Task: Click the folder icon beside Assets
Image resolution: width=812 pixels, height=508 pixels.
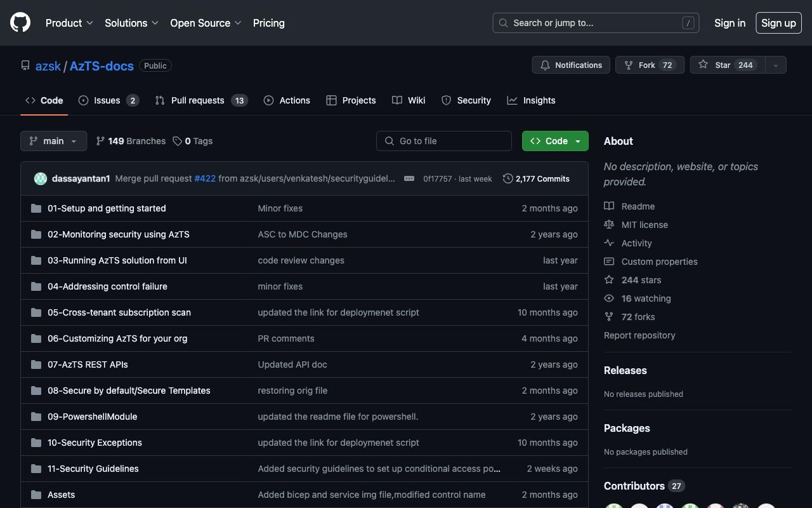Action: pos(36,495)
